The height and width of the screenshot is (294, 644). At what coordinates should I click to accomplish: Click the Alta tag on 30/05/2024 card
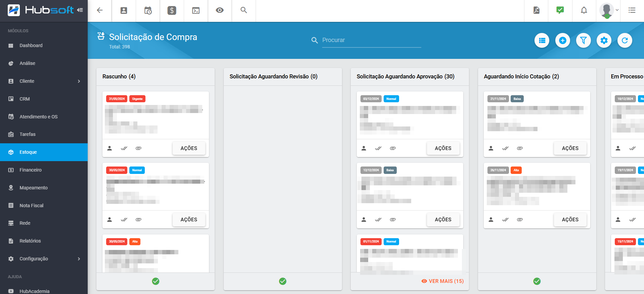coord(135,242)
